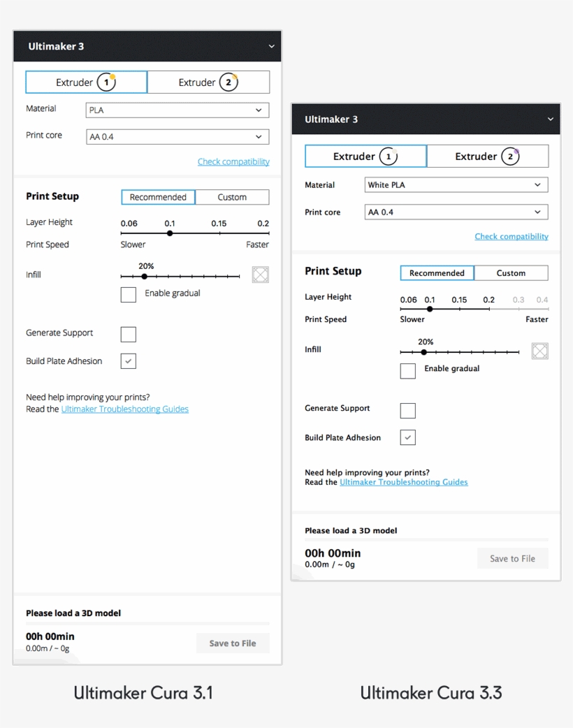Click 0.15 on Layer Height slider in Cura 3.1
573x728 pixels.
(x=219, y=233)
